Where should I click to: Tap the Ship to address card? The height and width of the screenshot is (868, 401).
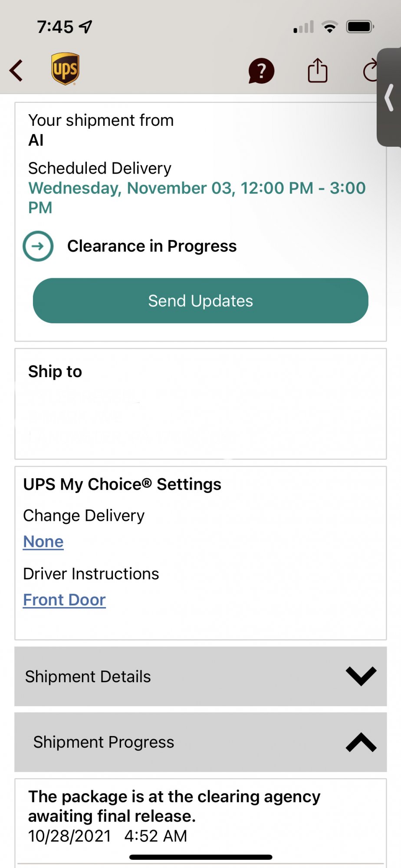(200, 404)
